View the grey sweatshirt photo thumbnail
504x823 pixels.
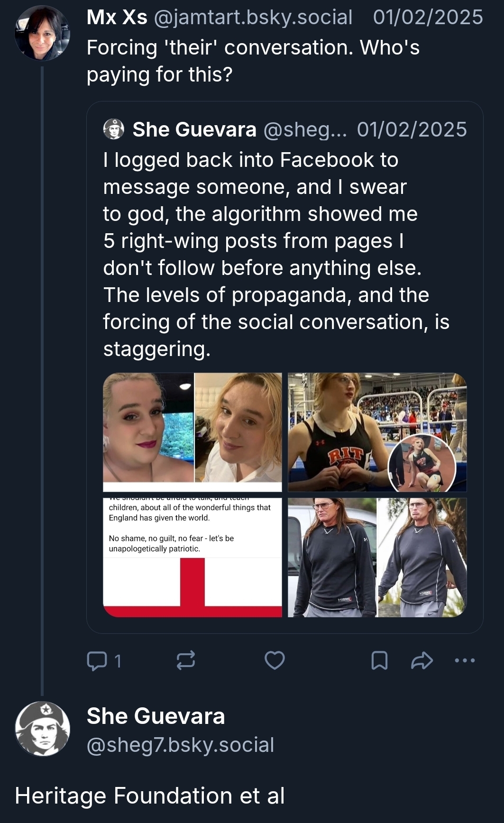coord(377,558)
